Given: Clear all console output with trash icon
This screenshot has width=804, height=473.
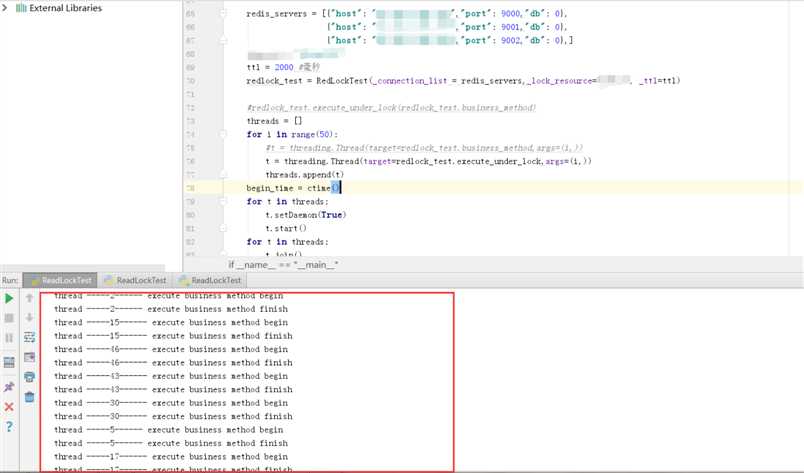Looking at the screenshot, I should pyautogui.click(x=29, y=397).
